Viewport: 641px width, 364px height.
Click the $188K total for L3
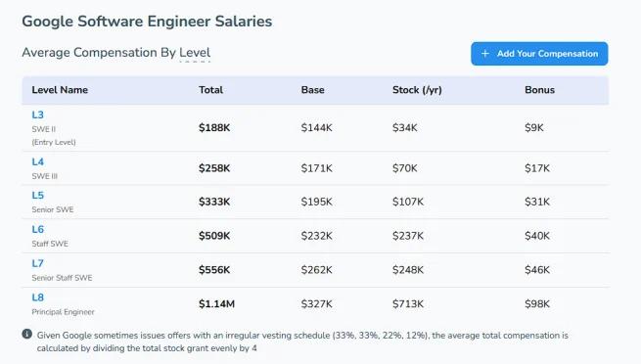coord(214,128)
